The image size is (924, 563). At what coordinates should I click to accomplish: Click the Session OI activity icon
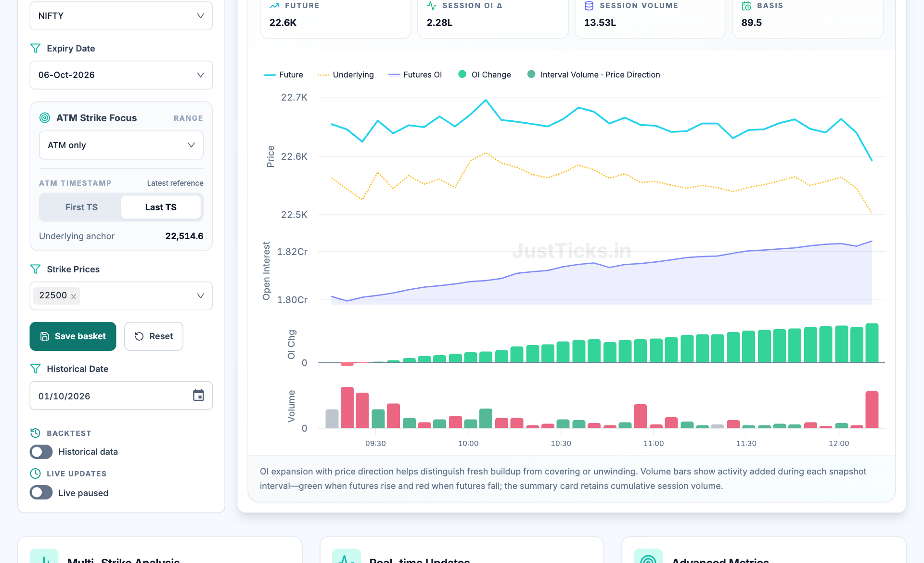click(432, 6)
